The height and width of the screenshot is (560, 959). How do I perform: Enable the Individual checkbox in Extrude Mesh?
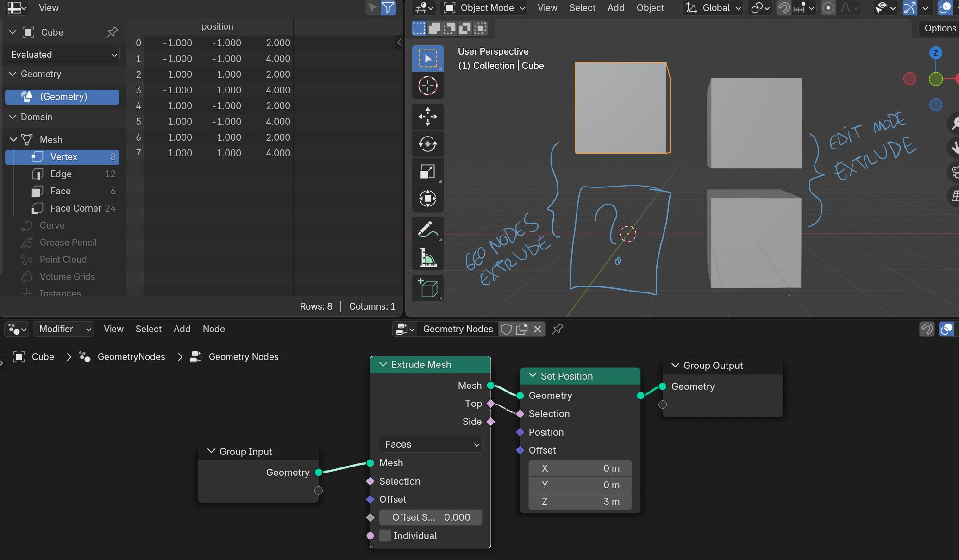point(385,536)
